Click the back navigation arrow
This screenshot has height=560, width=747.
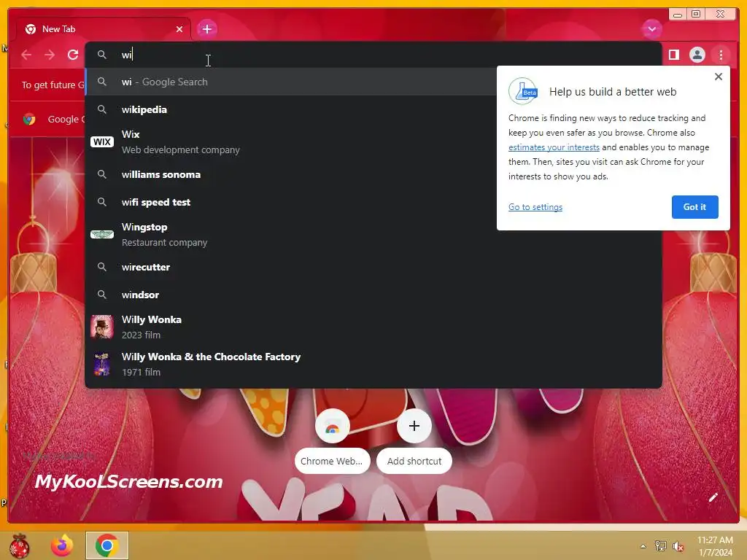[26, 55]
